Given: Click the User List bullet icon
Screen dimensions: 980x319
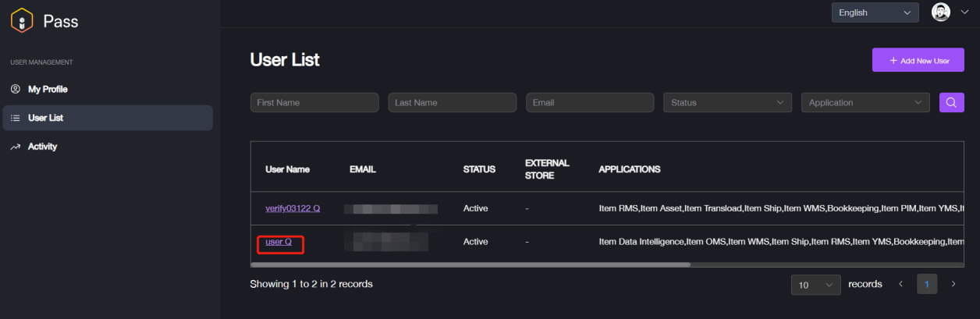Looking at the screenshot, I should click(15, 118).
